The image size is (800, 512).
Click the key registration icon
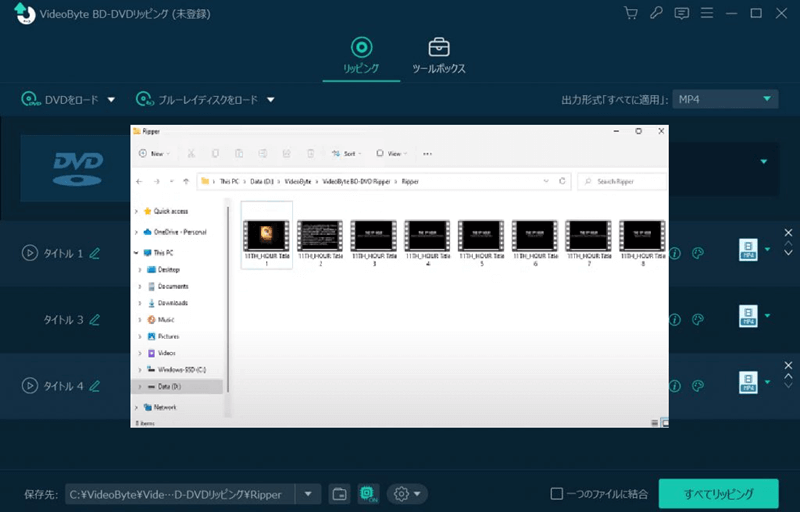point(656,13)
